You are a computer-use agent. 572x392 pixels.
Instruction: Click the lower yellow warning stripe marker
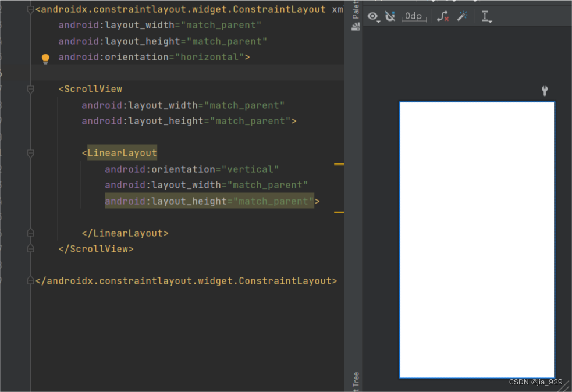pyautogui.click(x=339, y=212)
